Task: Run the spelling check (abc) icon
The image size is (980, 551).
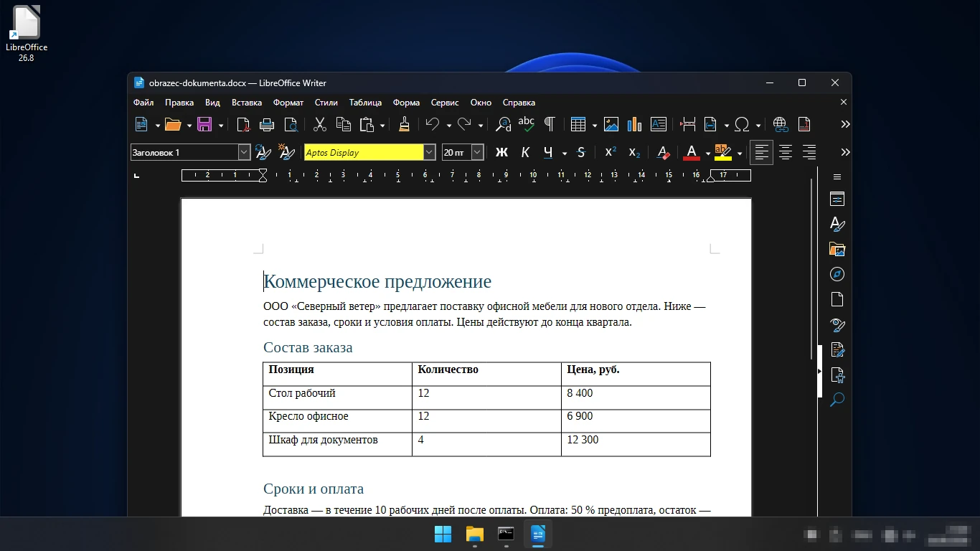Action: pos(527,125)
